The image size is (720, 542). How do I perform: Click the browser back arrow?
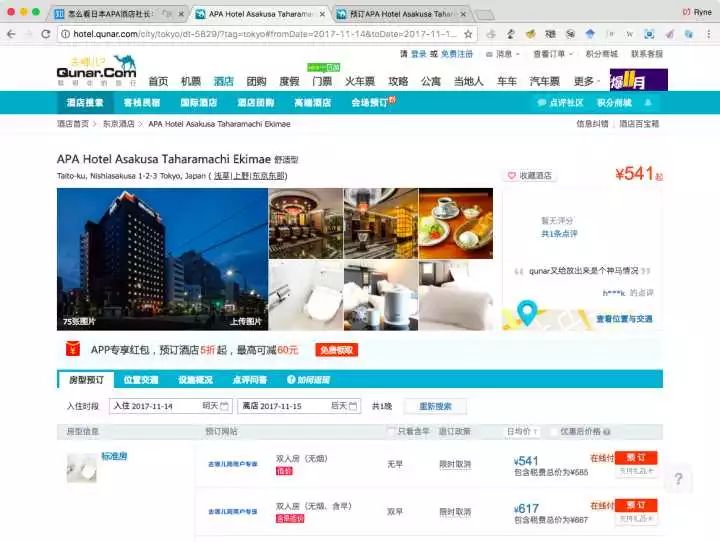click(11, 33)
